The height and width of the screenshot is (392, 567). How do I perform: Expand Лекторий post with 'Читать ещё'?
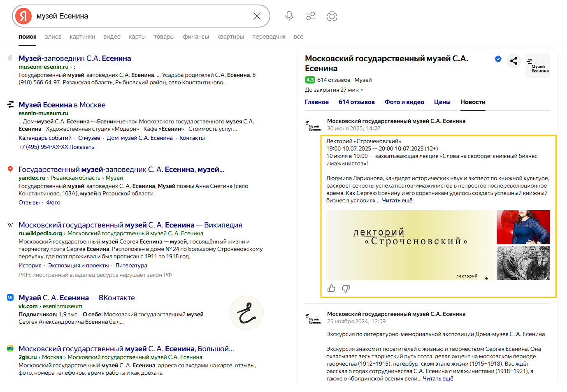tap(397, 201)
